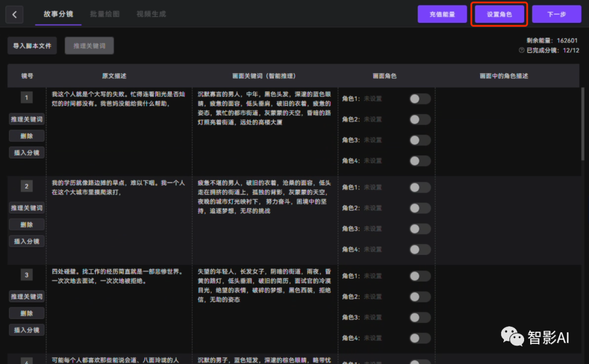Toggle 角色3 switch in shot 3
589x364 pixels.
tap(420, 317)
